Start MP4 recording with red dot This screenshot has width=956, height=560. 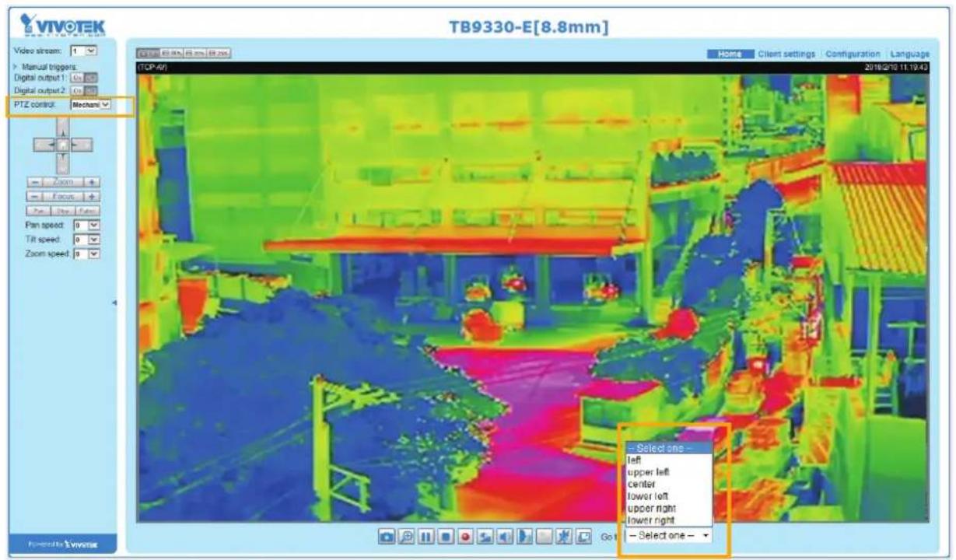pyautogui.click(x=465, y=536)
